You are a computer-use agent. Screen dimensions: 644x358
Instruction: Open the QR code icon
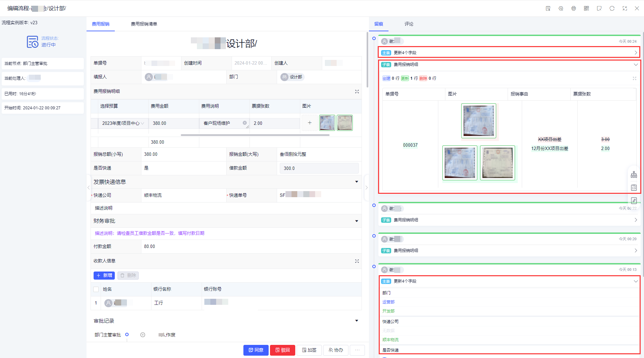[x=586, y=8]
